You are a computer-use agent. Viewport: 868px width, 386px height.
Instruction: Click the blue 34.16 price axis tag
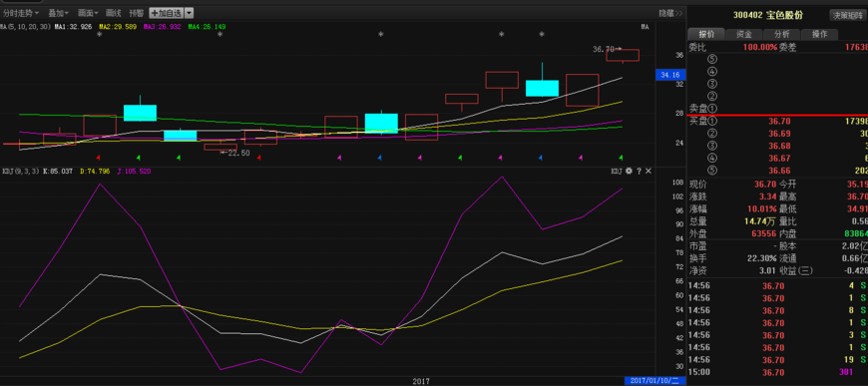pos(670,74)
